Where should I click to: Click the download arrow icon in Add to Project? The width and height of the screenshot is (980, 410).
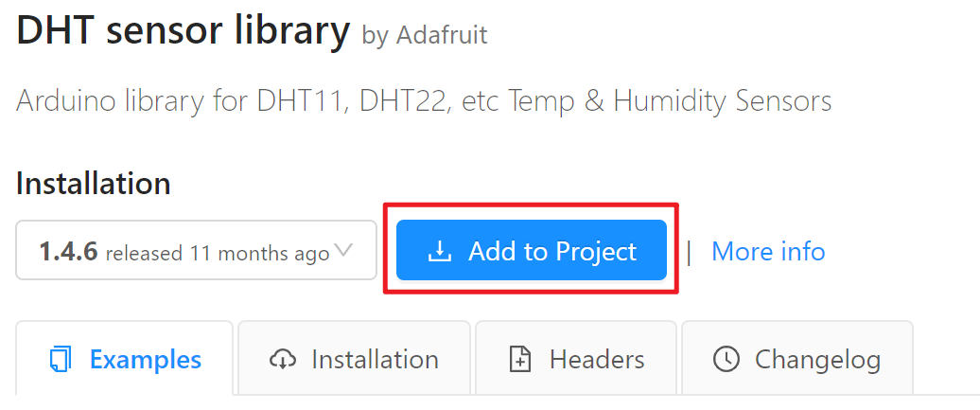(x=439, y=252)
